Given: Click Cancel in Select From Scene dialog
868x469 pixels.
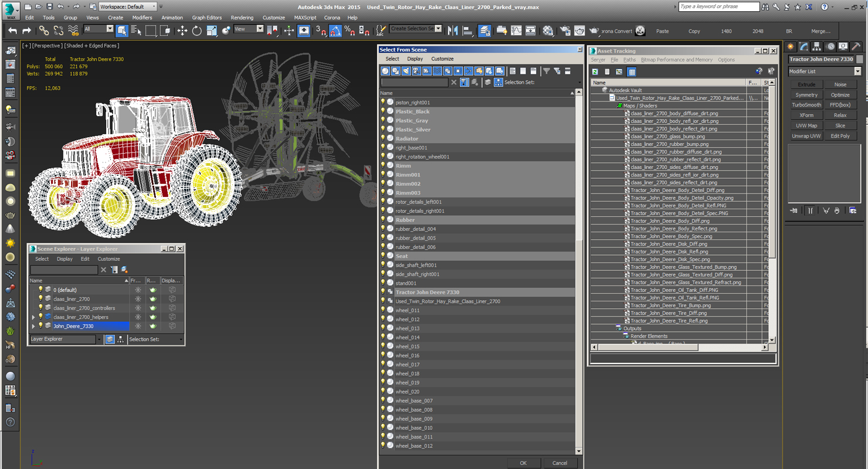Looking at the screenshot, I should pyautogui.click(x=560, y=463).
